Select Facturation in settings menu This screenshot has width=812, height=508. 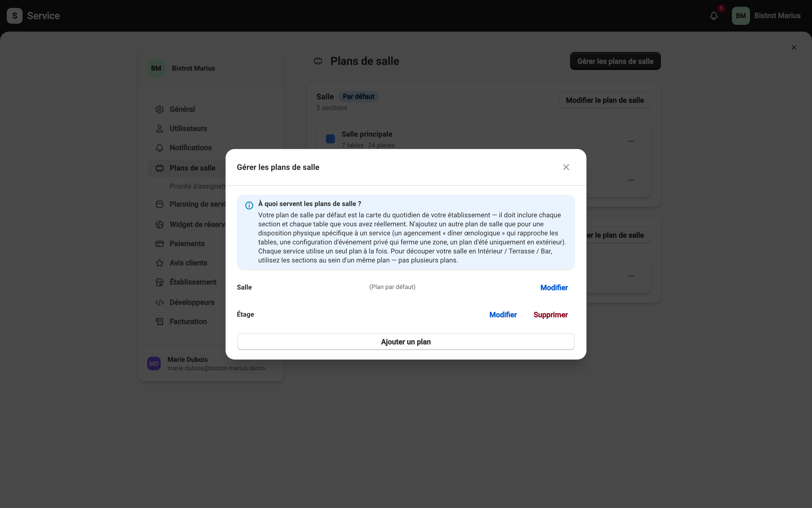tap(188, 321)
